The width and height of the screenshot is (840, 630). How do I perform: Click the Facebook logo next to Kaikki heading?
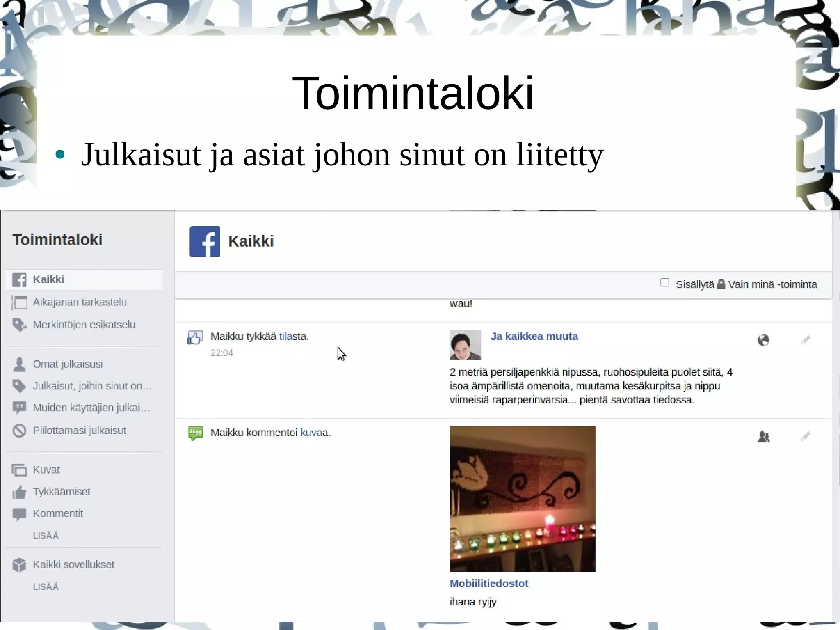pos(205,241)
